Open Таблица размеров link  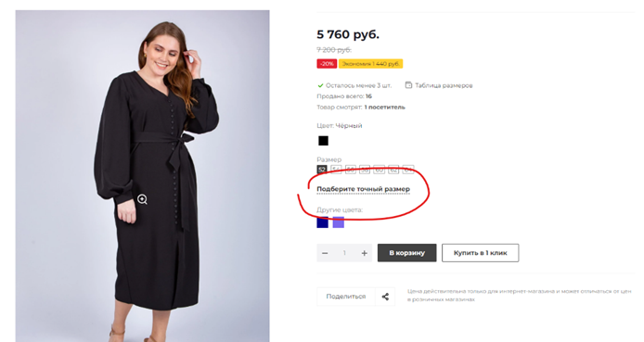point(444,85)
